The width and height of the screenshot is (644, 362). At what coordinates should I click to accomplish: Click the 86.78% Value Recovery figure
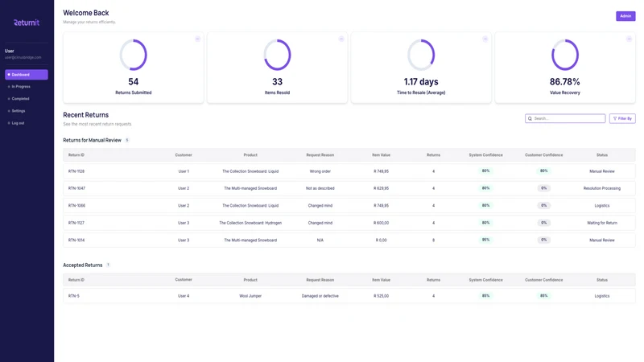565,82
